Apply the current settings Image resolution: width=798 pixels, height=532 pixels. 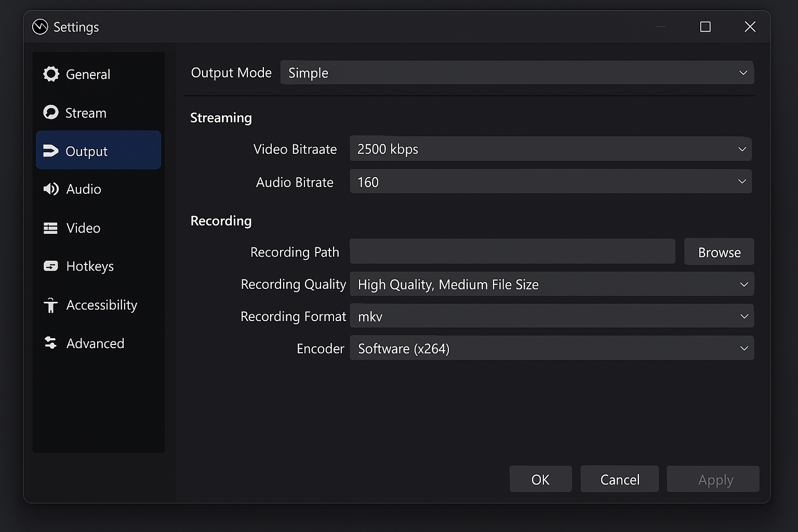[x=713, y=479]
